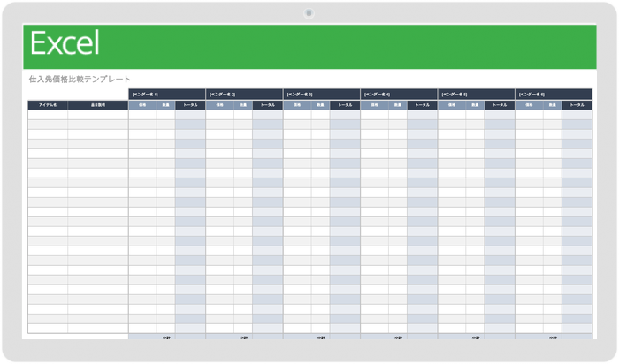This screenshot has height=364, width=619.
Task: Click the 価格 header under vendor 3
Action: pyautogui.click(x=297, y=105)
